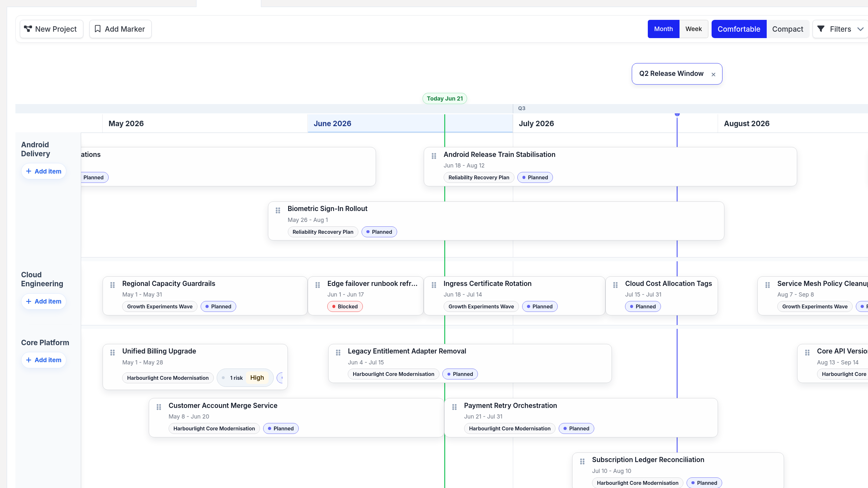
Task: Click Reliability Recovery Plan tag on Android Release Train
Action: 479,177
